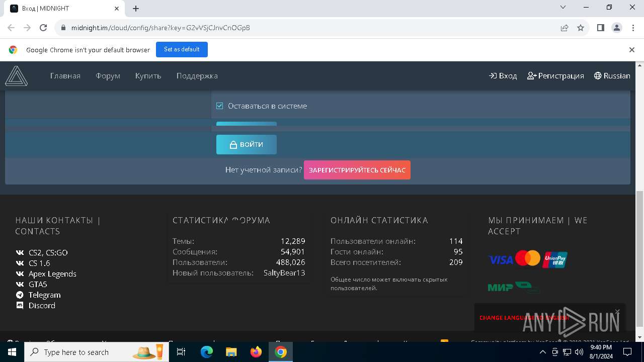Open the Windows Start menu
644x362 pixels.
coord(12,352)
